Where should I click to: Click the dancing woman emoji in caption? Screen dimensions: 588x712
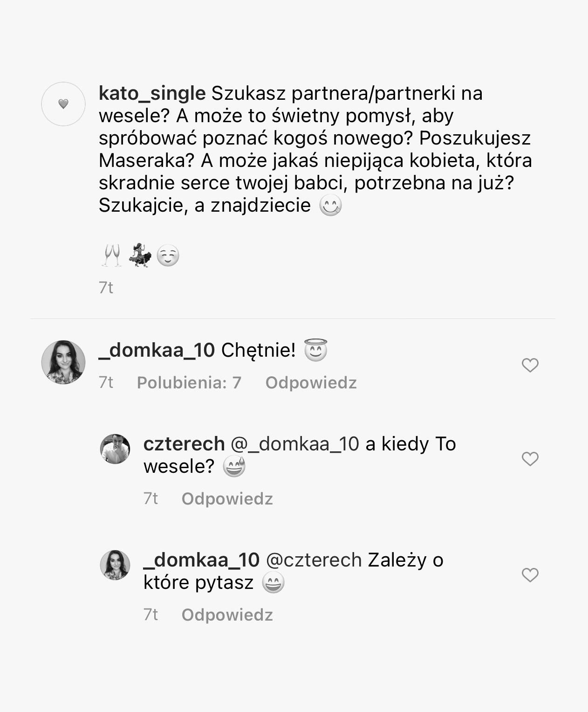[140, 255]
